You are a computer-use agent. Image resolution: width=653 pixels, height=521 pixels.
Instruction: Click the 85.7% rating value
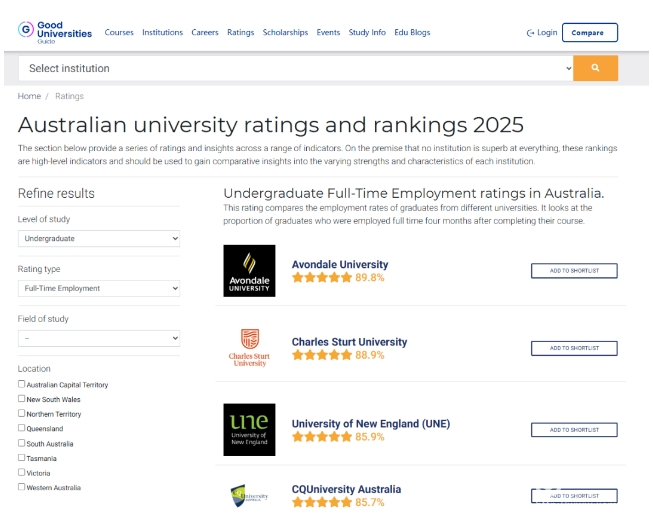point(370,502)
